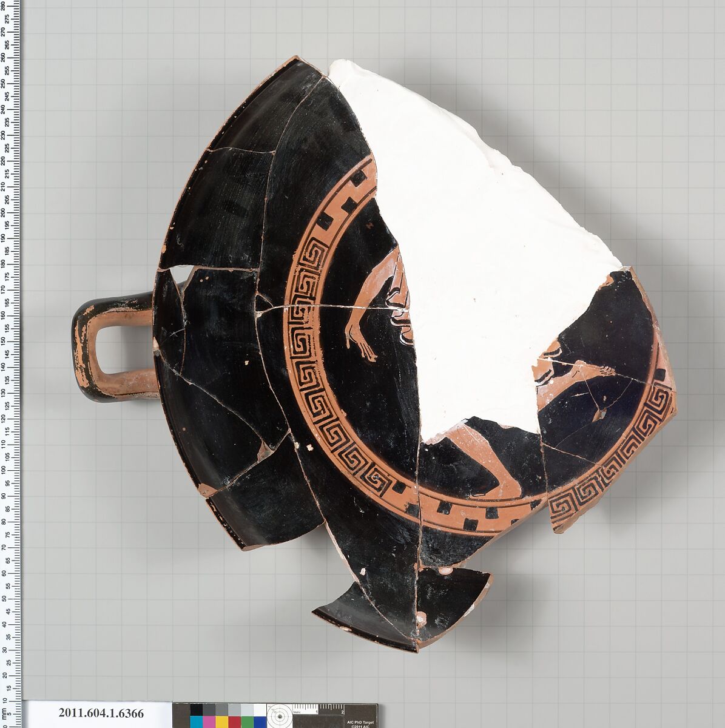The width and height of the screenshot is (725, 728).
Task: Click the white swatch on the grayscale row
Action: point(260,710)
